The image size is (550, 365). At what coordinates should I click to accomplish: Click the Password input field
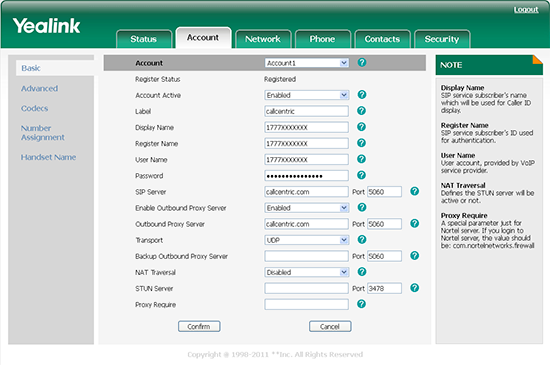(306, 176)
